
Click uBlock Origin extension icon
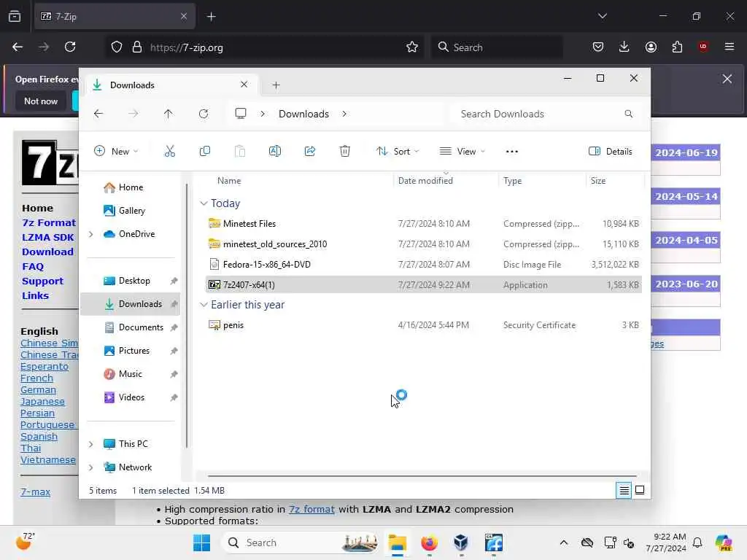click(703, 47)
